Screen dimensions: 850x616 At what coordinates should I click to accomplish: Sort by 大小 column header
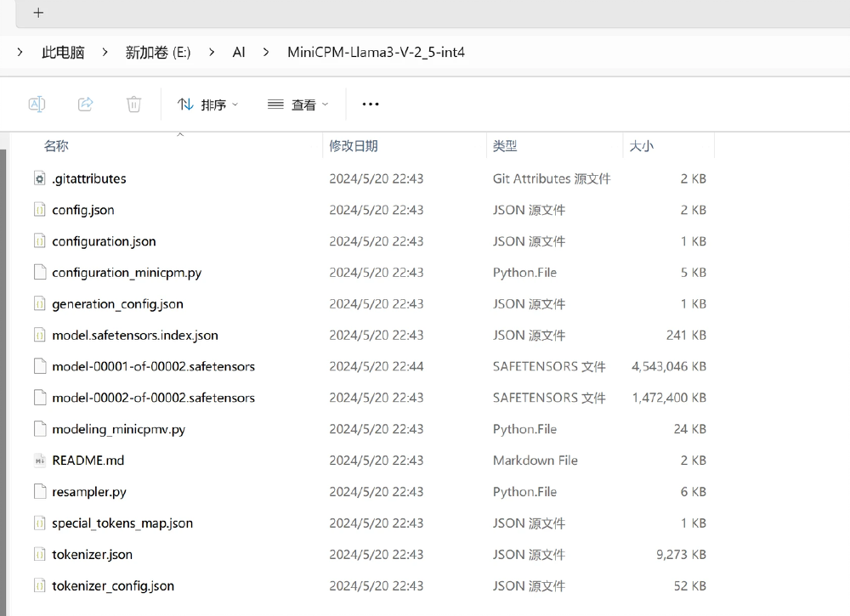click(x=641, y=146)
